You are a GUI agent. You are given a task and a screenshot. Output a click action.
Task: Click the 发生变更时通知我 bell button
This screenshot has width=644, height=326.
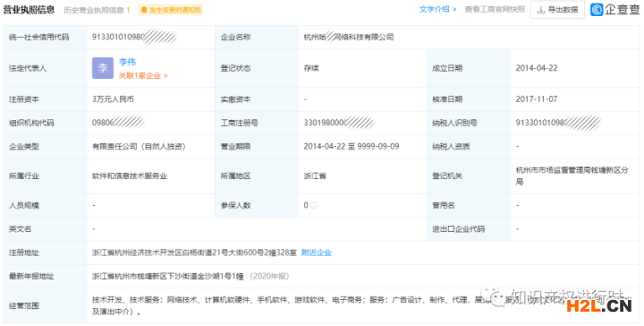[171, 10]
